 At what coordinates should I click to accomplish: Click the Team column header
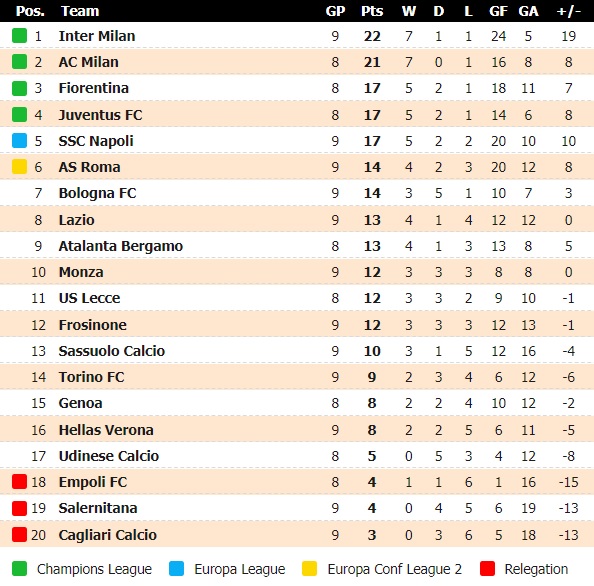[80, 11]
